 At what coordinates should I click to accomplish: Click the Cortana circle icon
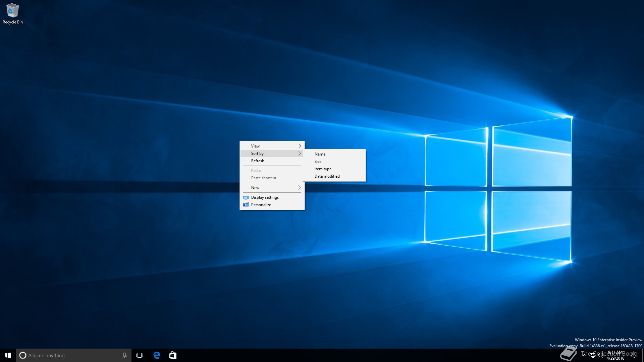23,355
